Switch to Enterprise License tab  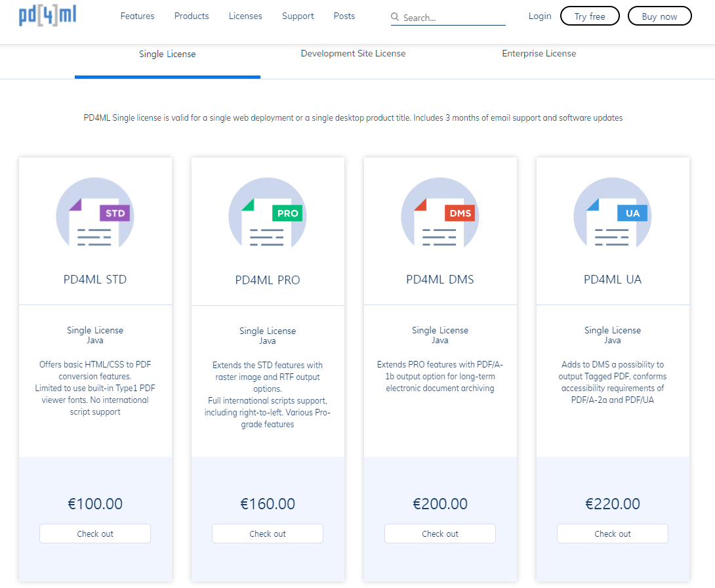(x=539, y=53)
